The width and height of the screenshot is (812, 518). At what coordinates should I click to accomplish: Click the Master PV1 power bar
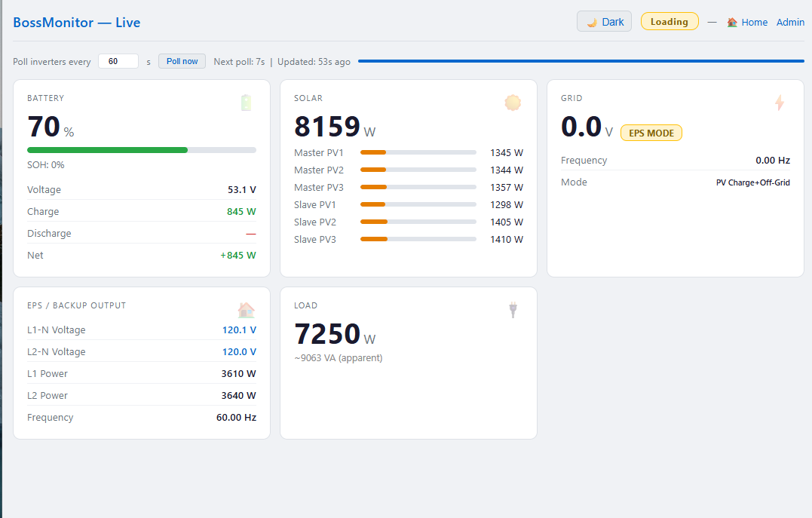tap(418, 153)
